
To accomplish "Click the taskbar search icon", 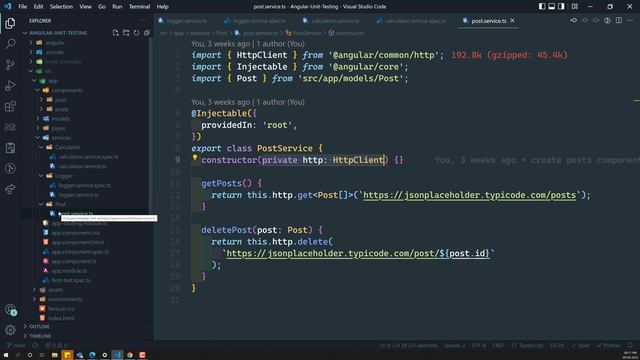I will 18,355.
